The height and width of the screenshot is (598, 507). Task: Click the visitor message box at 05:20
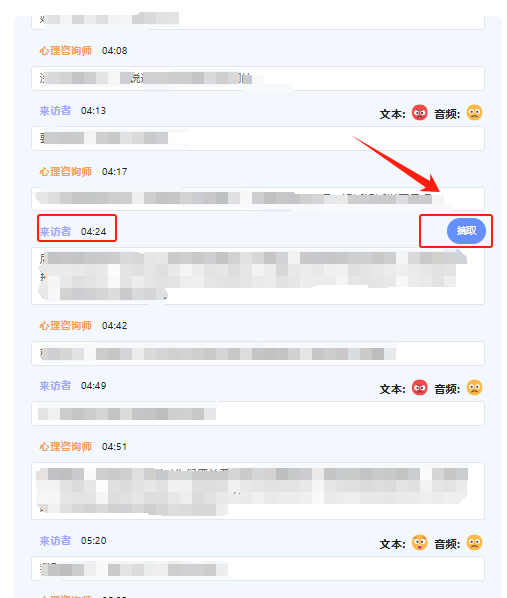pos(258,569)
